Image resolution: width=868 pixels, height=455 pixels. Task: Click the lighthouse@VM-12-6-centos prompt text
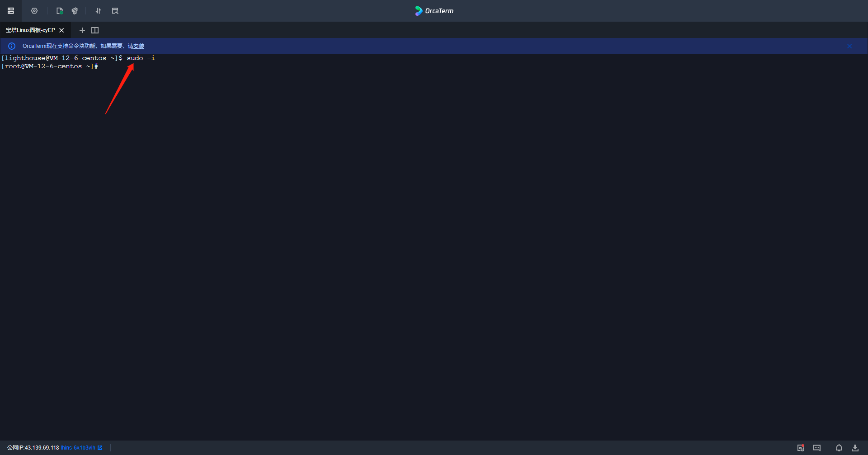[62, 58]
